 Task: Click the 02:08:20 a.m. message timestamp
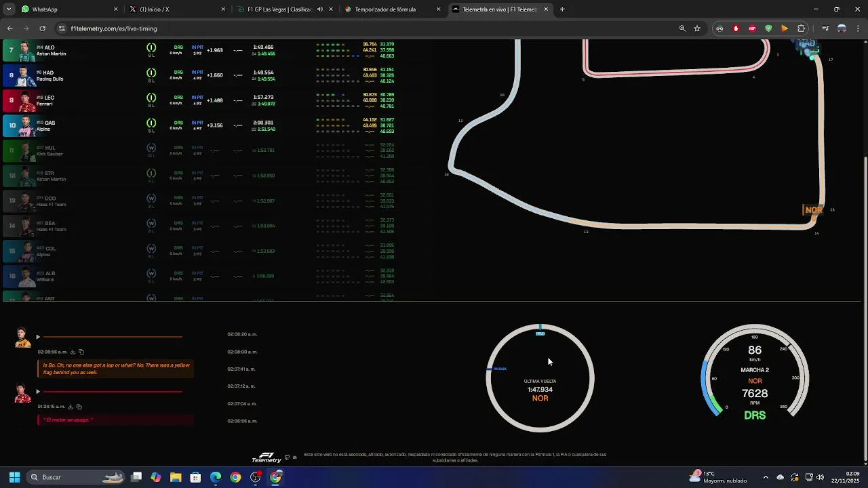[x=242, y=334]
